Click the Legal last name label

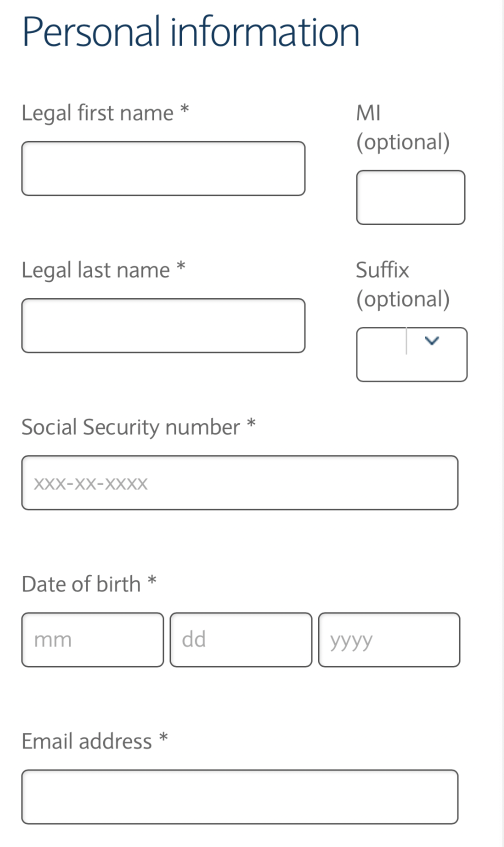103,270
